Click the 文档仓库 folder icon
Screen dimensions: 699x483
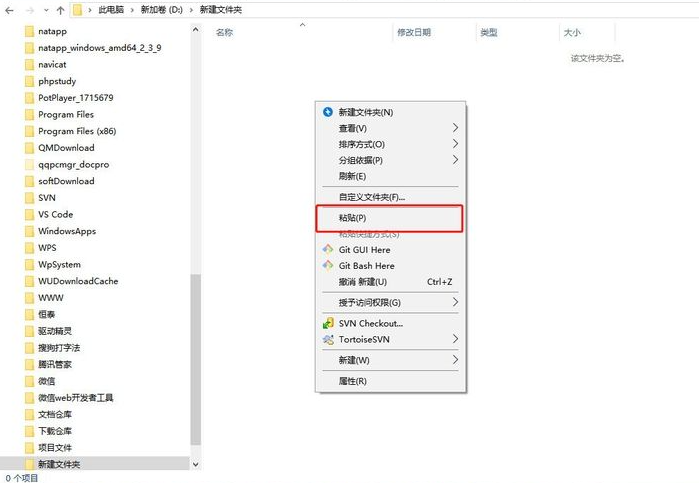tap(29, 414)
